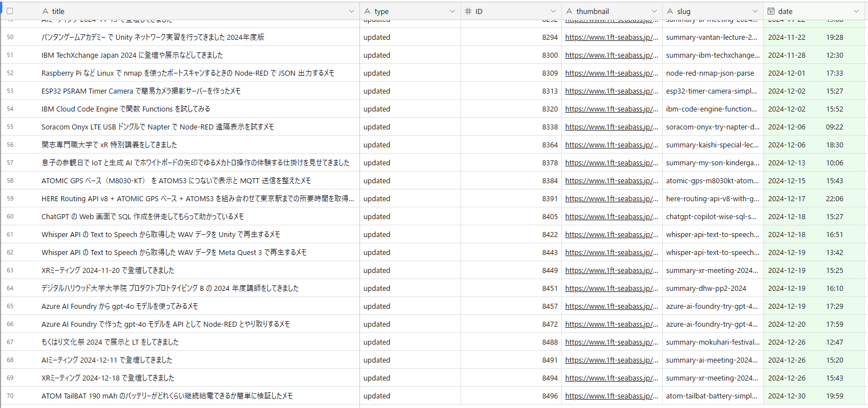Screen dimensions: 868x408
Task: Click the hash number icon in the ID header
Action: [x=468, y=11]
